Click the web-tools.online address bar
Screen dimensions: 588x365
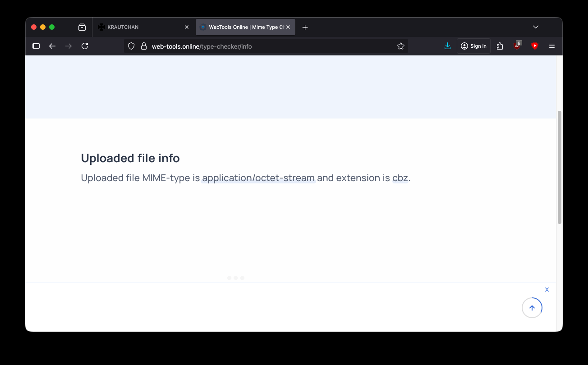pos(271,46)
